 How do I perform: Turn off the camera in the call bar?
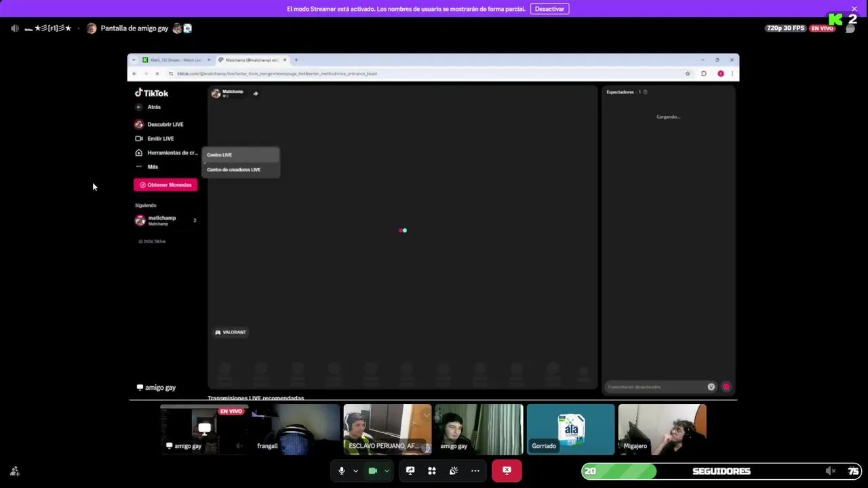(x=372, y=471)
